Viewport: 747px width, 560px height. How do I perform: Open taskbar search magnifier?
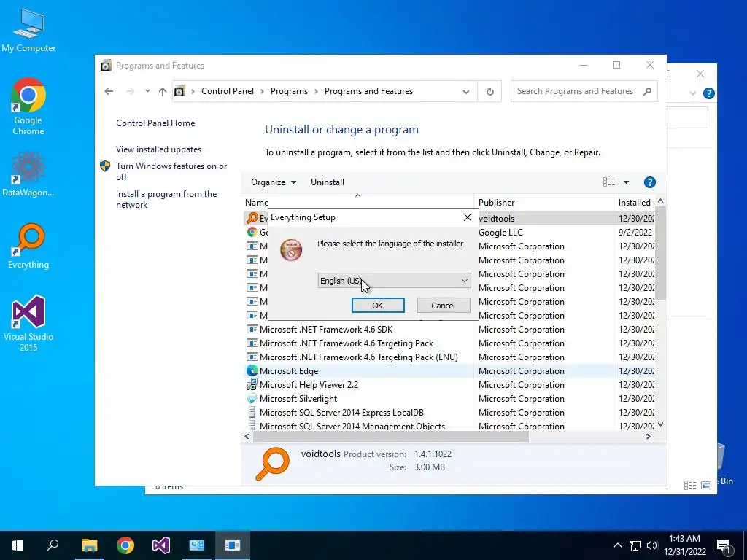(x=53, y=545)
